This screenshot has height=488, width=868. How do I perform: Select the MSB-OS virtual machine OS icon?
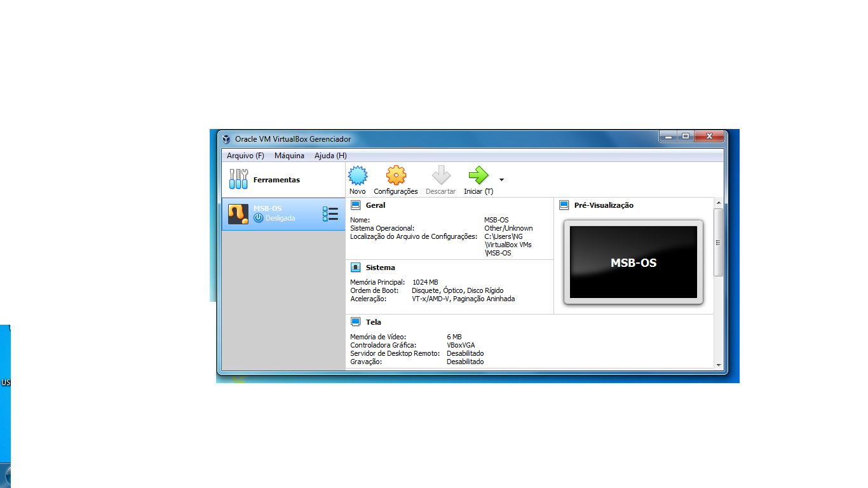[x=238, y=214]
